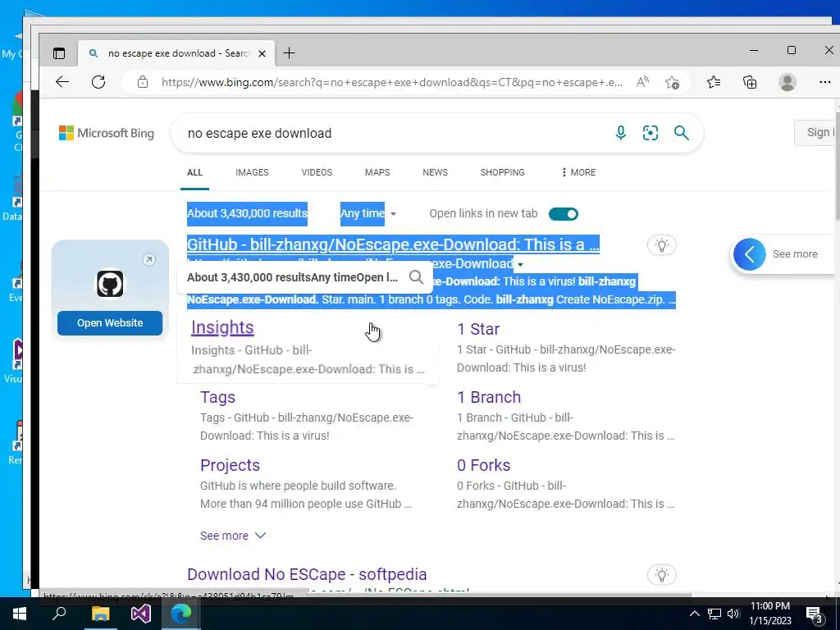Submit search with magnifier icon
Image resolution: width=840 pixels, height=630 pixels.
pyautogui.click(x=681, y=133)
